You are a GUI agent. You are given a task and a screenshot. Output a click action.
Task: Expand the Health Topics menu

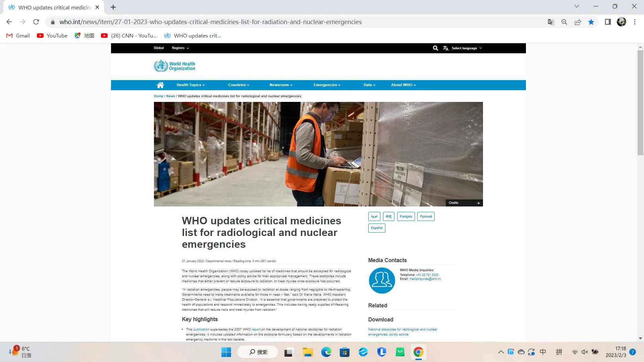coord(191,85)
